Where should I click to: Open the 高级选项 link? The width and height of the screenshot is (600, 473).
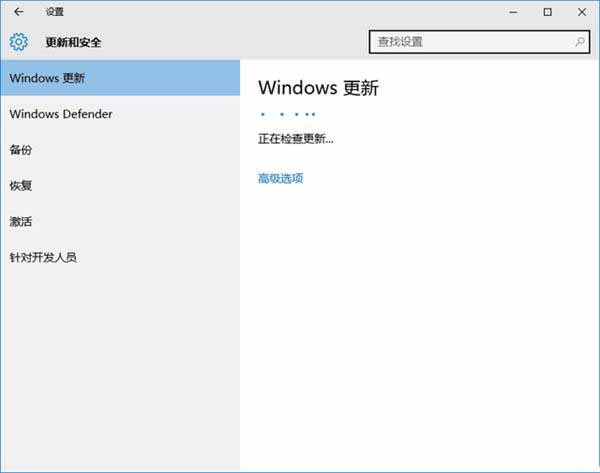click(x=280, y=178)
